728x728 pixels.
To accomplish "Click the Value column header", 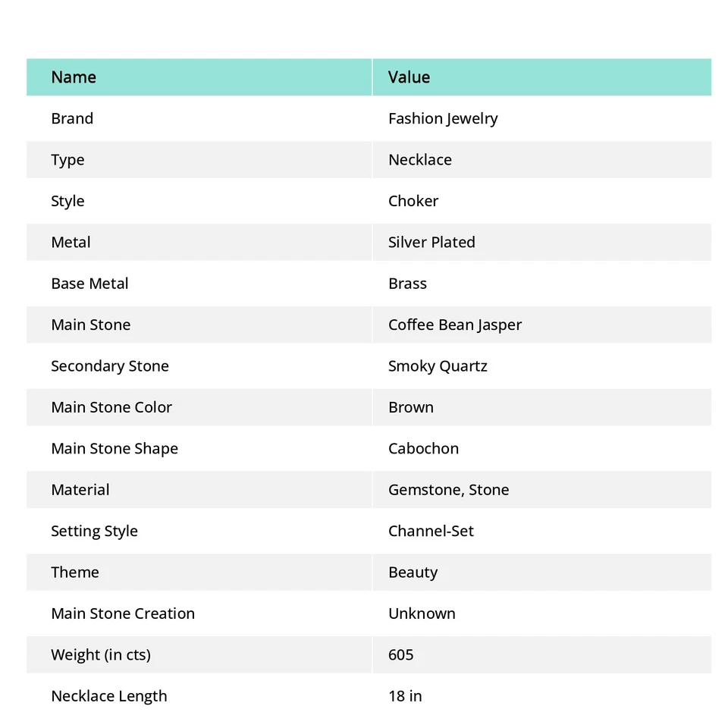I will (x=409, y=77).
